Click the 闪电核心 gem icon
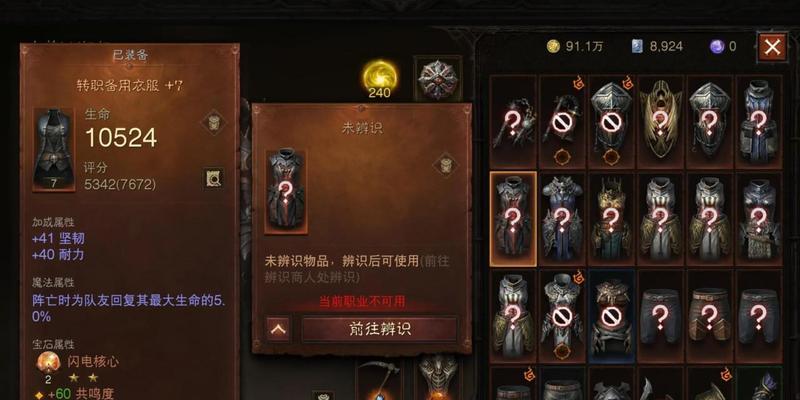The width and height of the screenshot is (800, 400). point(48,362)
